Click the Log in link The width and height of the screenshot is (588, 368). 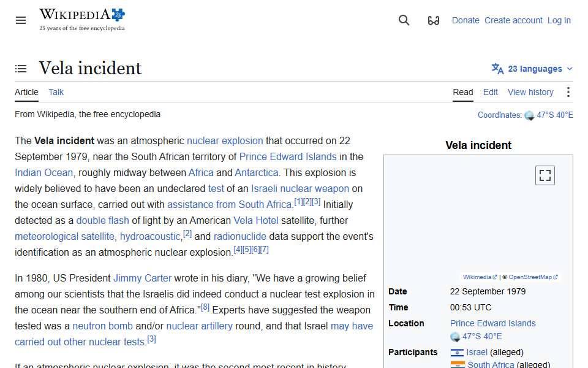[559, 20]
